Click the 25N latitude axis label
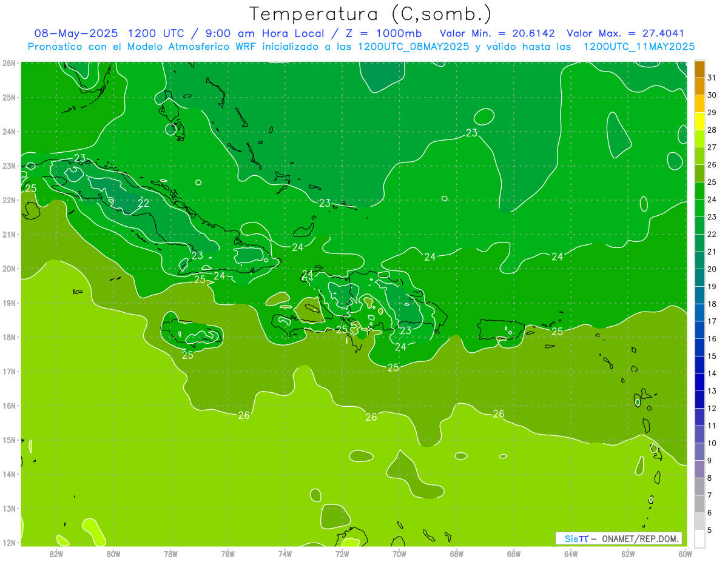The image size is (728, 562). pyautogui.click(x=9, y=97)
